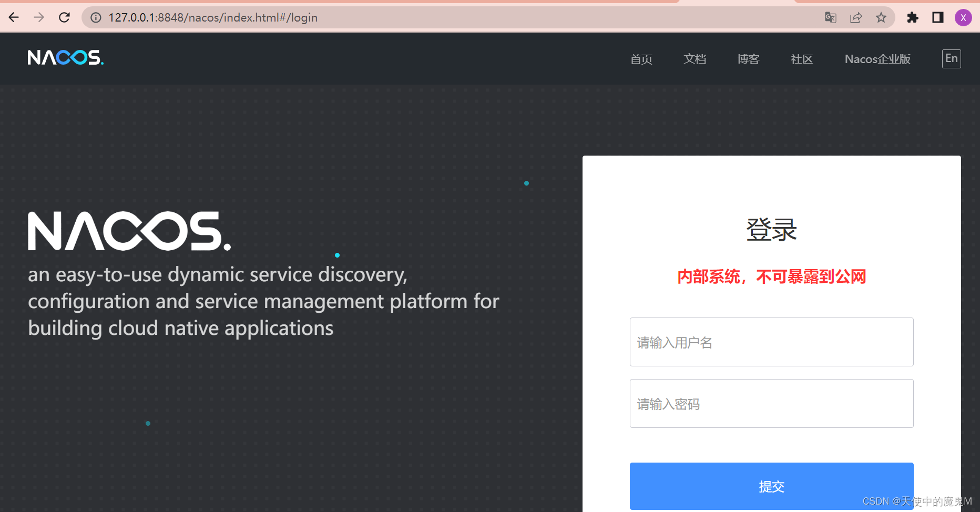980x512 pixels.
Task: Click the address bar URL
Action: (x=213, y=18)
